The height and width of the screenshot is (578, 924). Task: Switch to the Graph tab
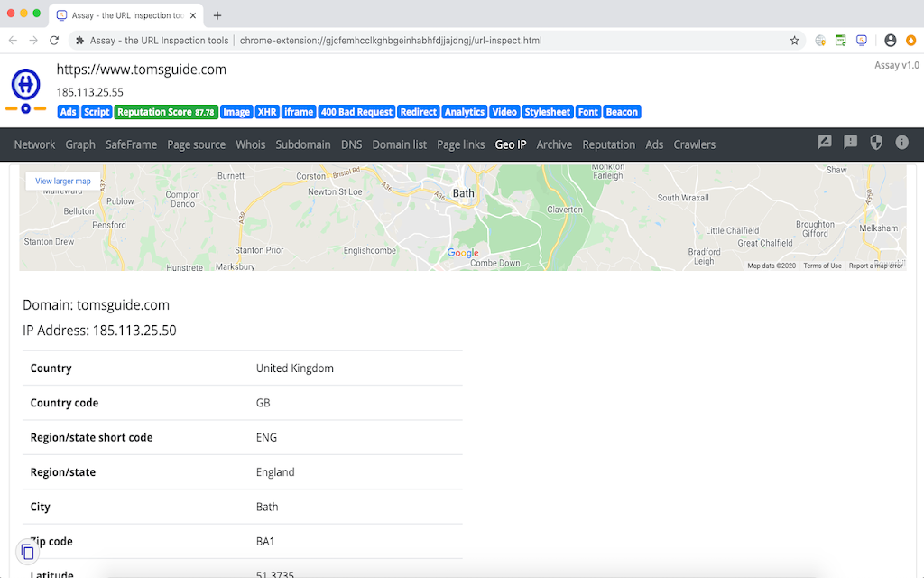80,144
